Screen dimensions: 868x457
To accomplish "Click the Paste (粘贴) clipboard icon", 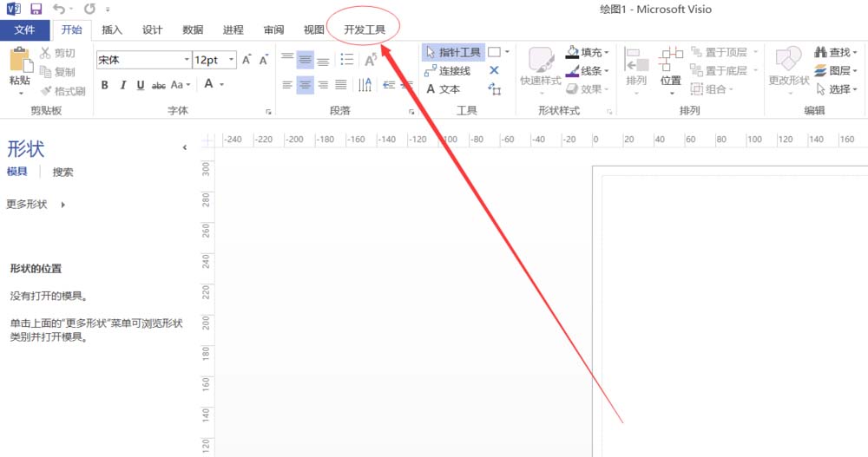I will coord(20,59).
